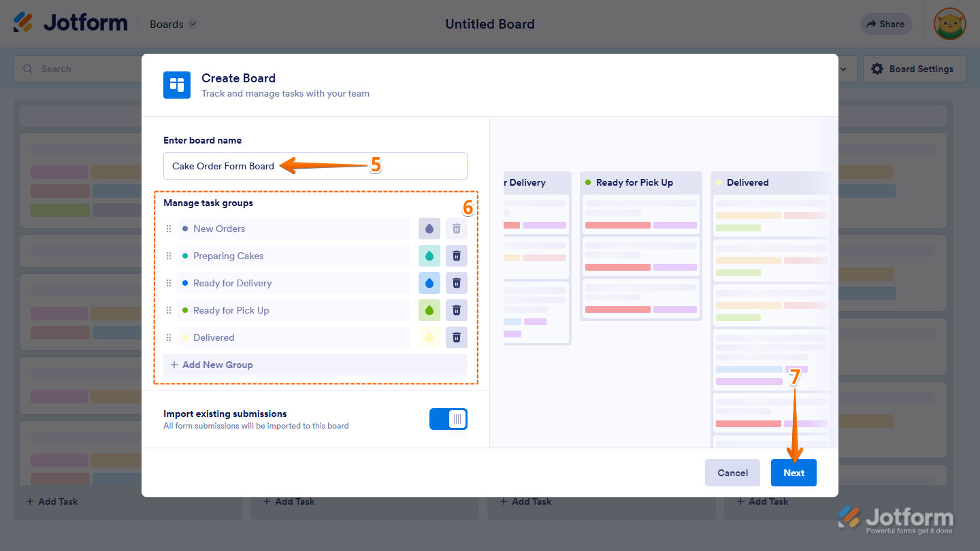Remove the Delivered task group
The height and width of the screenshot is (551, 980).
pyautogui.click(x=457, y=337)
